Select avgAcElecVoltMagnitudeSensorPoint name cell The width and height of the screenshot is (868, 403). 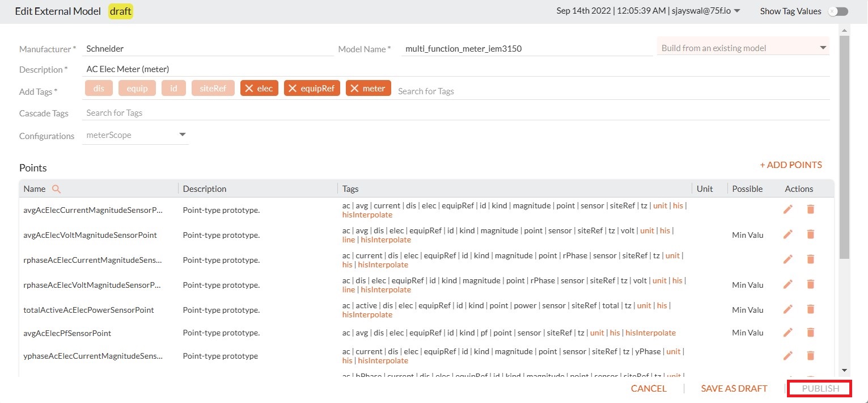click(90, 235)
